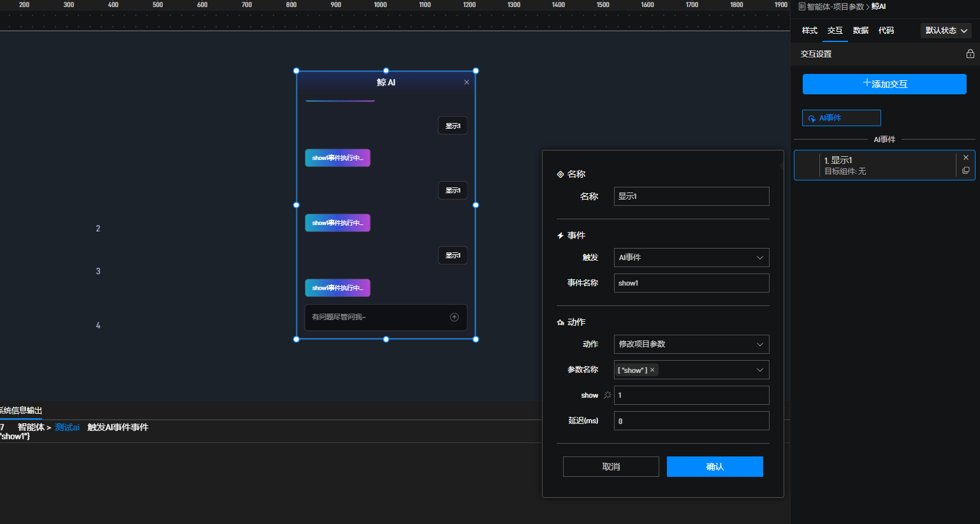Viewport: 980px width, 524px height.
Task: Click the 事件名称 input field
Action: [x=691, y=283]
